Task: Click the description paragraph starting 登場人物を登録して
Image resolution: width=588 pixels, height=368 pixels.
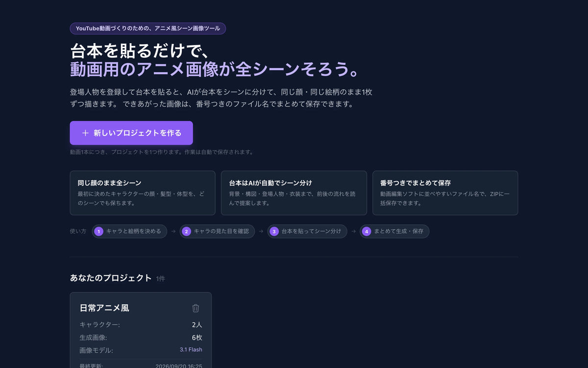Action: pos(221,98)
